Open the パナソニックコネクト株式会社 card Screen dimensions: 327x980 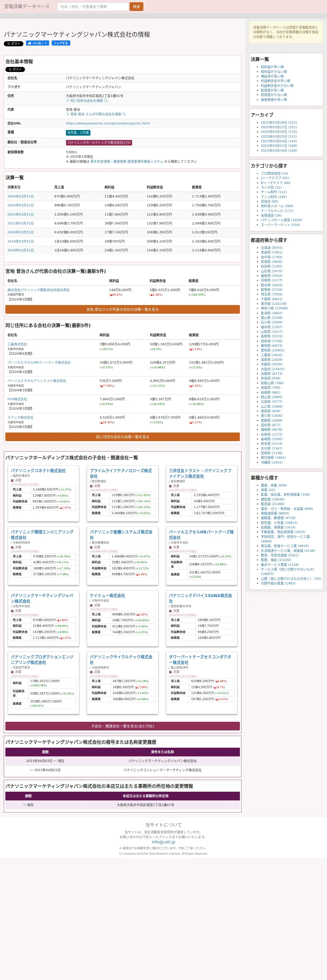(x=38, y=471)
